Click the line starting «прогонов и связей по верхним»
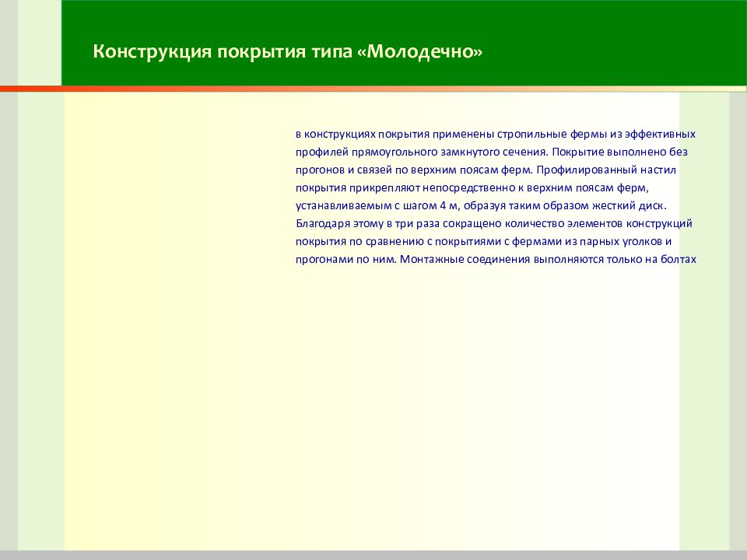The image size is (747, 560). coord(486,170)
